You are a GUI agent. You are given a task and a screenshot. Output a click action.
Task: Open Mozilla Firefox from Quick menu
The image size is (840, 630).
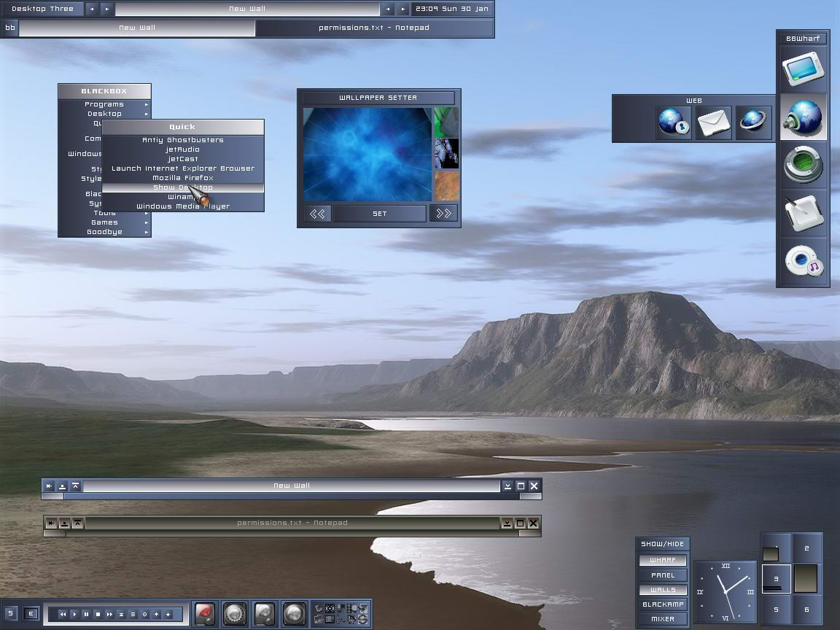pyautogui.click(x=183, y=178)
